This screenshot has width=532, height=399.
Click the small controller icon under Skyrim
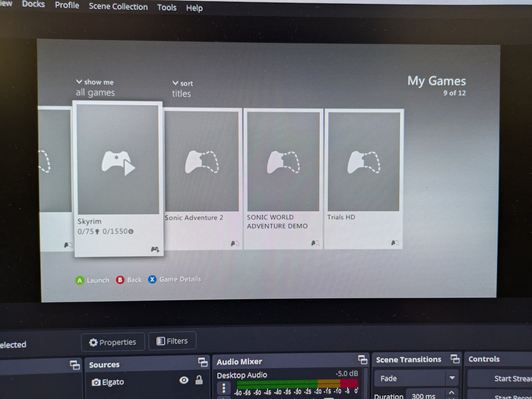[155, 250]
